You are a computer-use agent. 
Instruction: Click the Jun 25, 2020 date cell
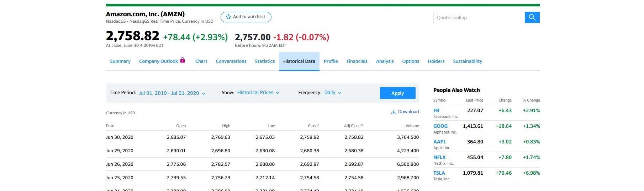[x=120, y=178]
